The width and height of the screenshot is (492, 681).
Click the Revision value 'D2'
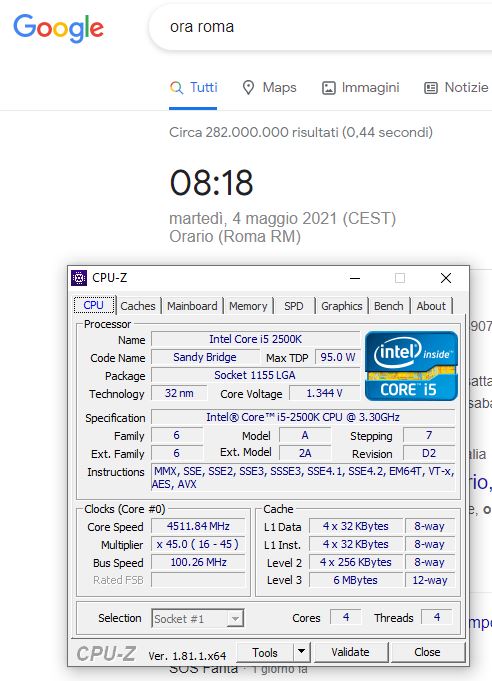coord(429,453)
